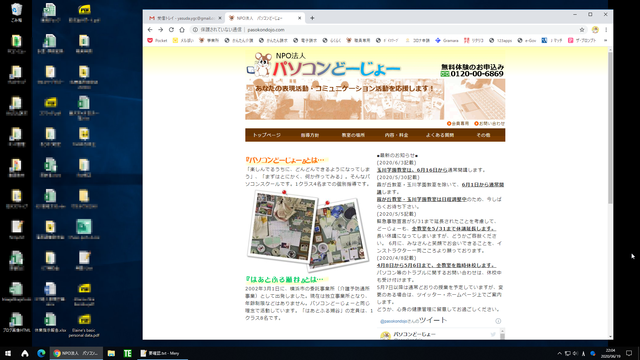
Task: Open the e-Gov bookmark
Action: pyautogui.click(x=527, y=40)
